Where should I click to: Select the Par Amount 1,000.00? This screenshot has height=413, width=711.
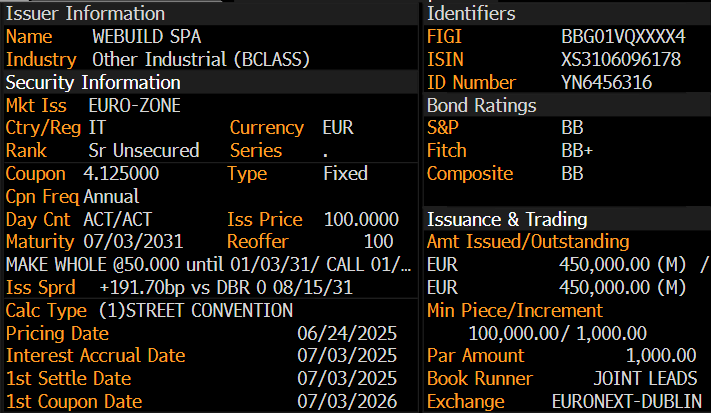click(x=661, y=356)
